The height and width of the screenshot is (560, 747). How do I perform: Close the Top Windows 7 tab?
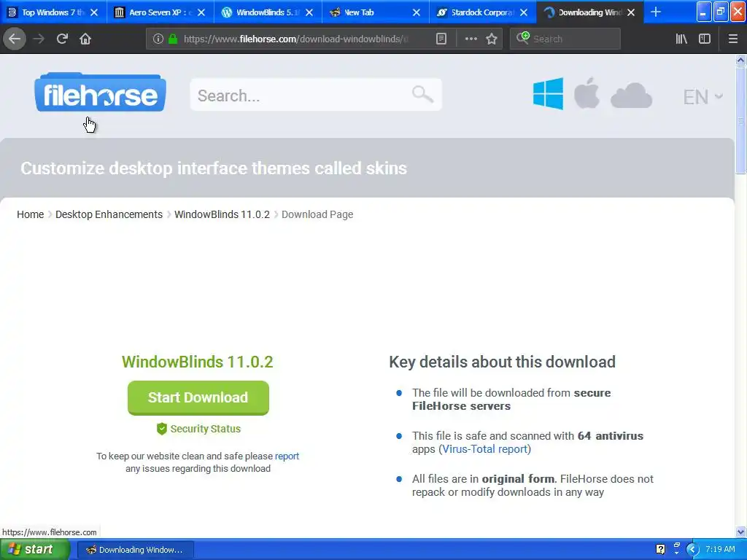pos(94,12)
